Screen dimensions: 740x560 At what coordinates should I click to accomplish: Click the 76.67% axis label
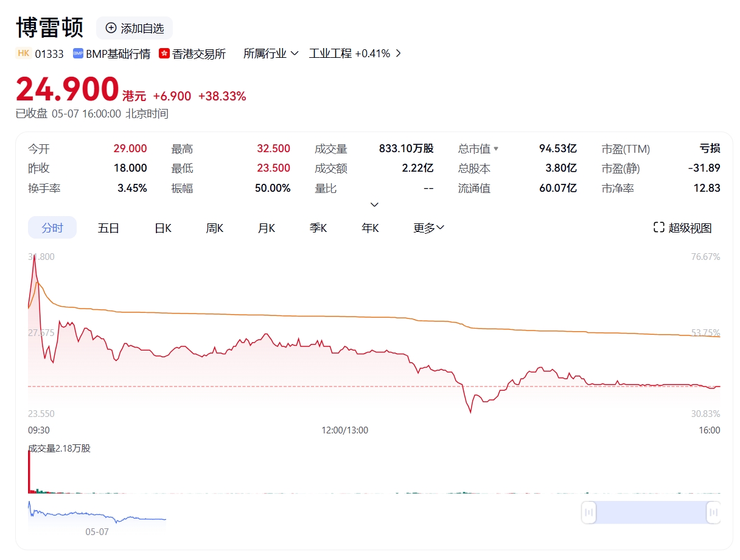click(x=706, y=257)
